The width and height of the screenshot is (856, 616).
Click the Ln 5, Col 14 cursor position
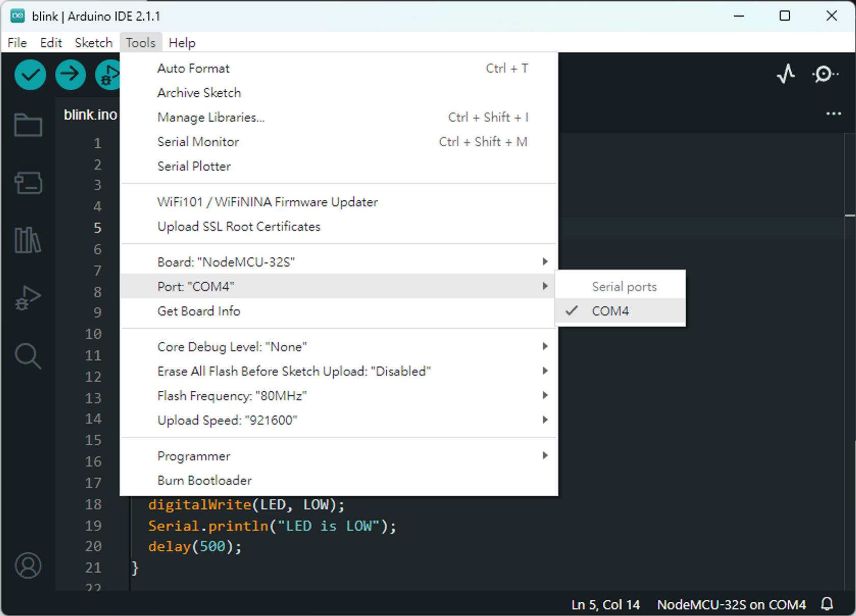[605, 605]
